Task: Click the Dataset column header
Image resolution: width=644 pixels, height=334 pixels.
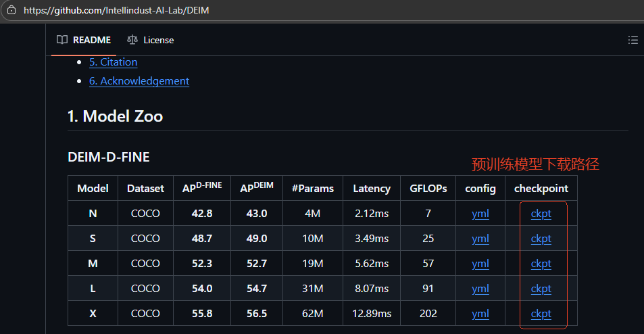Action: [x=145, y=189]
